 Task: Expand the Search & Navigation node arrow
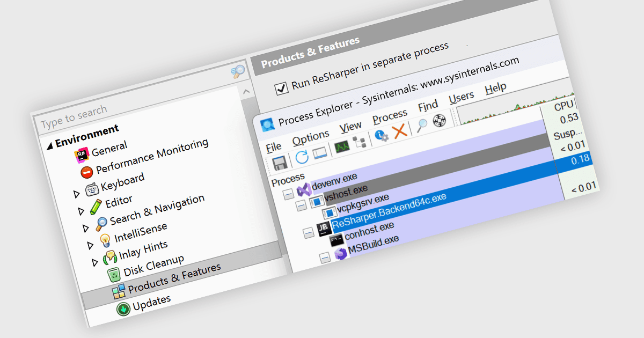[86, 227]
